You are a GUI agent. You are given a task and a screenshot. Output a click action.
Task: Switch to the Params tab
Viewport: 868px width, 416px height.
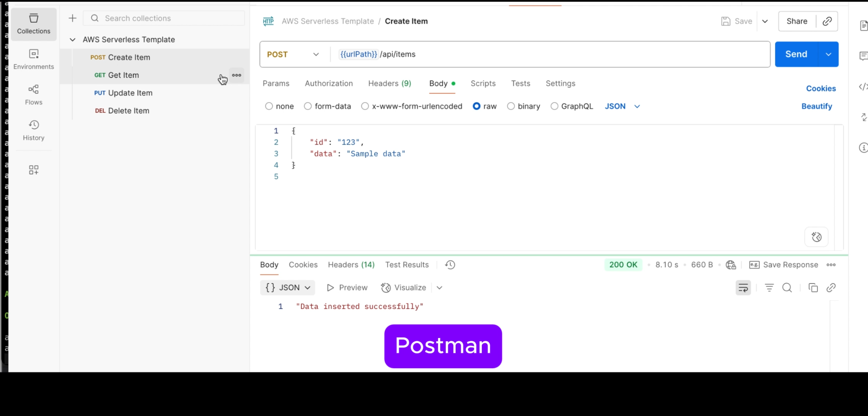[276, 83]
